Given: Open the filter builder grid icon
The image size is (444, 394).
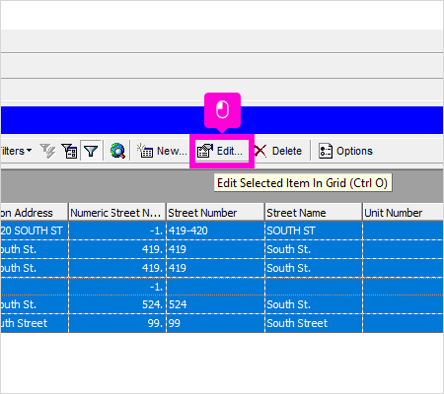Looking at the screenshot, I should coord(69,151).
